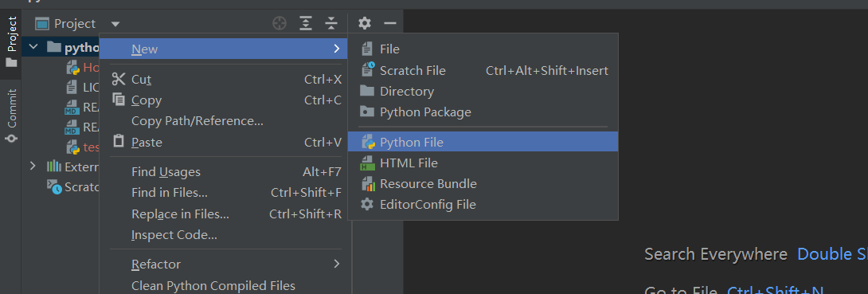Open Project panel settings gear
868x294 pixels.
click(364, 23)
